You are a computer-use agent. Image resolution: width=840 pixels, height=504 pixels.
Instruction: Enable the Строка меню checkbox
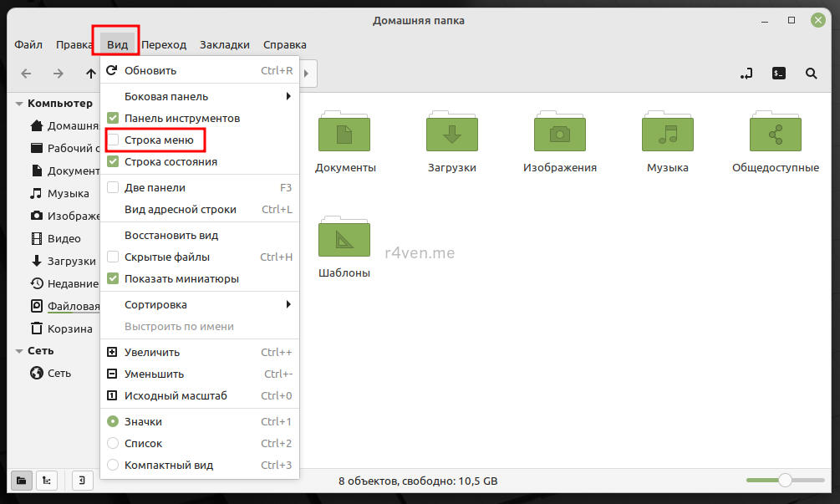[x=114, y=140]
